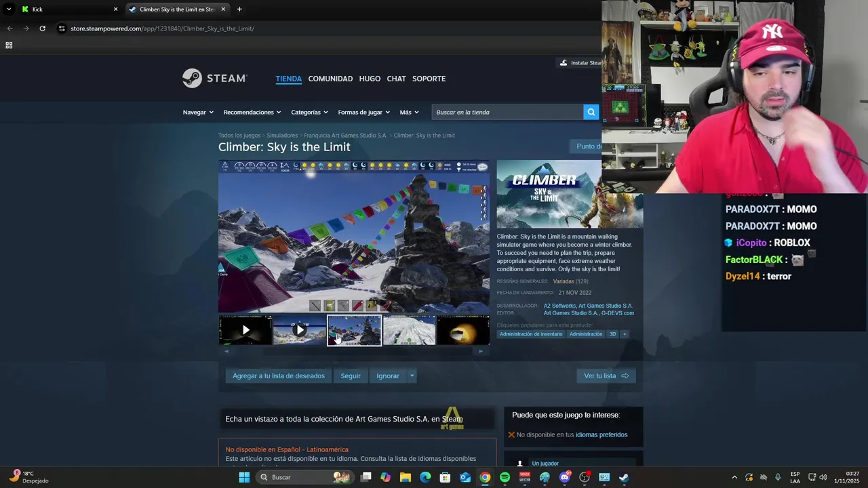Open Task View on the taskbar
This screenshot has width=868, height=488.
(366, 477)
